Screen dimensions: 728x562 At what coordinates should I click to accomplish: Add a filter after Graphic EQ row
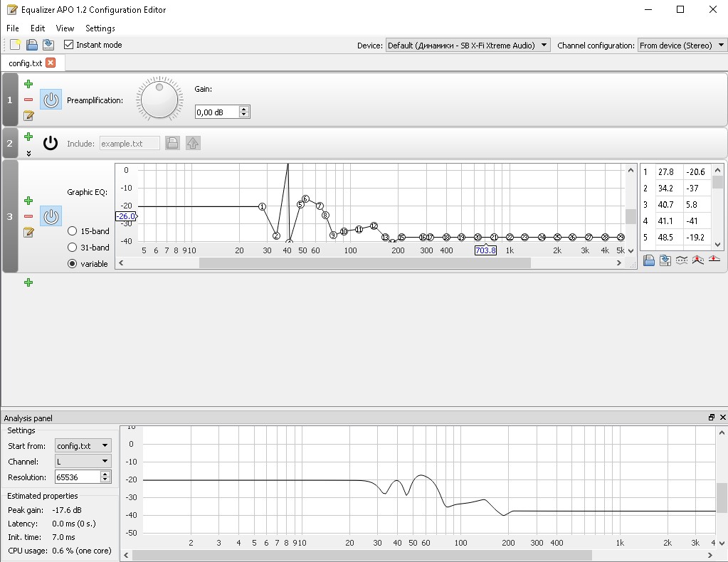click(x=28, y=201)
